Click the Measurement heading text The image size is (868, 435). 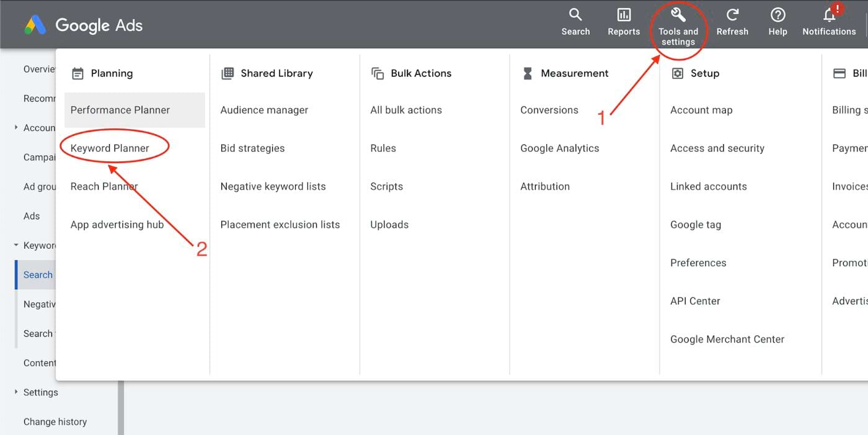(575, 73)
